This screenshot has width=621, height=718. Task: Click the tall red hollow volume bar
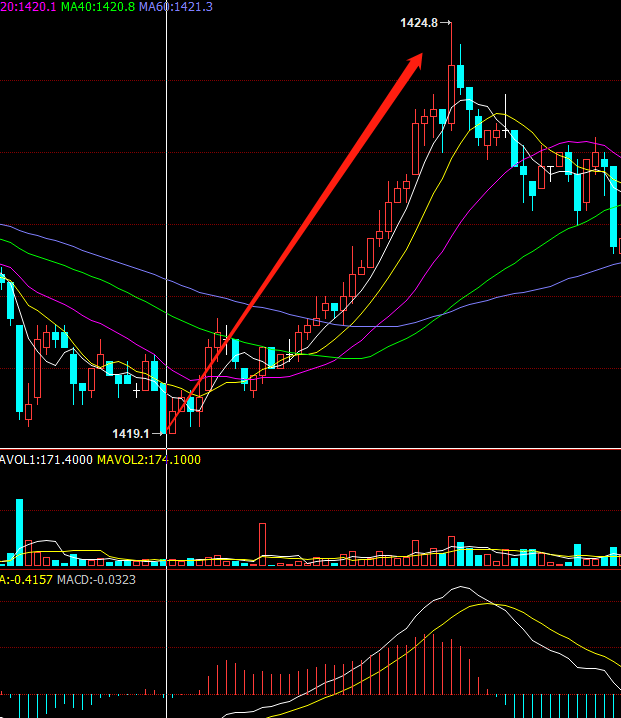[262, 544]
